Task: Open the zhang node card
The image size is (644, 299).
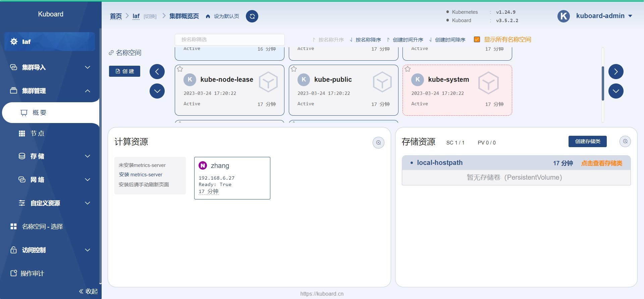Action: coord(232,178)
